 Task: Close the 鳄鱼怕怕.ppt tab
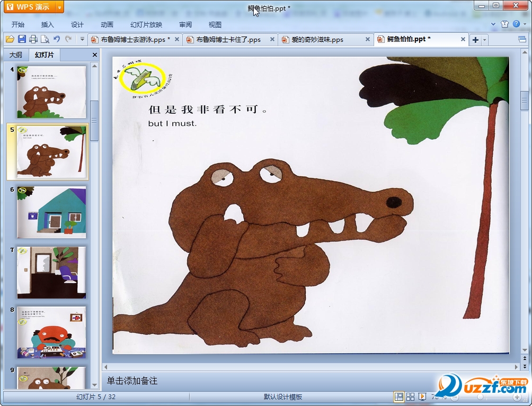point(463,39)
